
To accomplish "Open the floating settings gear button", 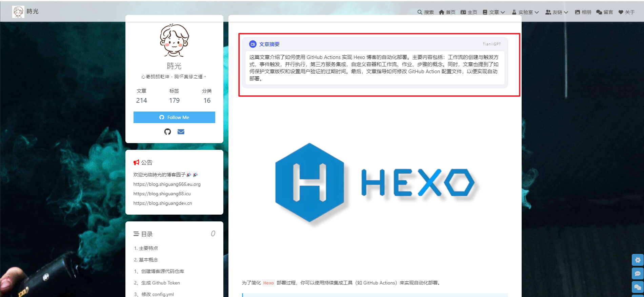I will 638,260.
